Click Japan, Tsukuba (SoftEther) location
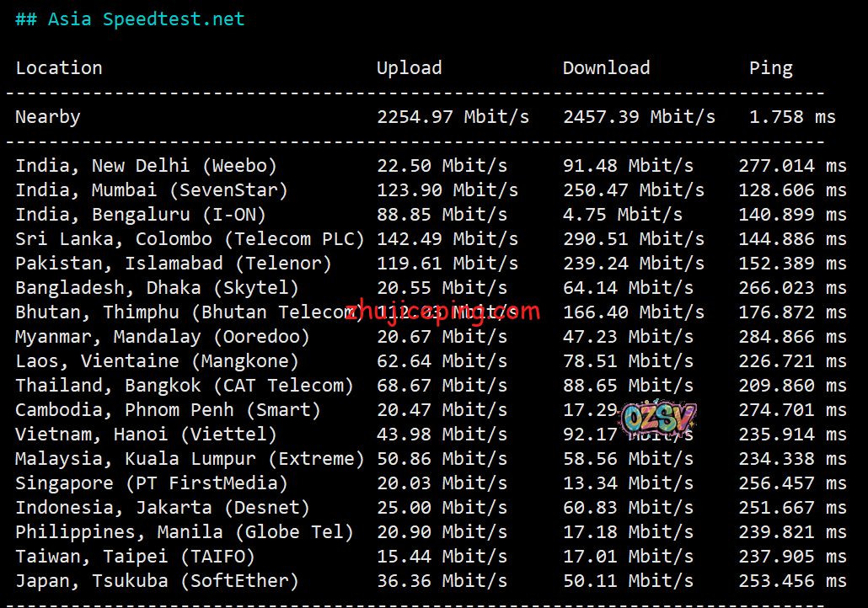The width and height of the screenshot is (868, 608). tap(157, 581)
